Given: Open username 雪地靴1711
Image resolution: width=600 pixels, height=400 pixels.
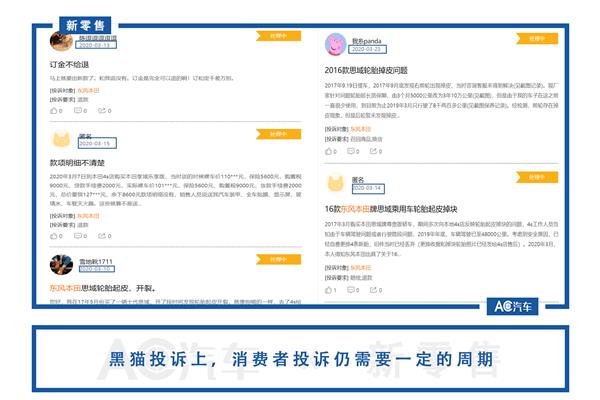Looking at the screenshot, I should coord(96,261).
